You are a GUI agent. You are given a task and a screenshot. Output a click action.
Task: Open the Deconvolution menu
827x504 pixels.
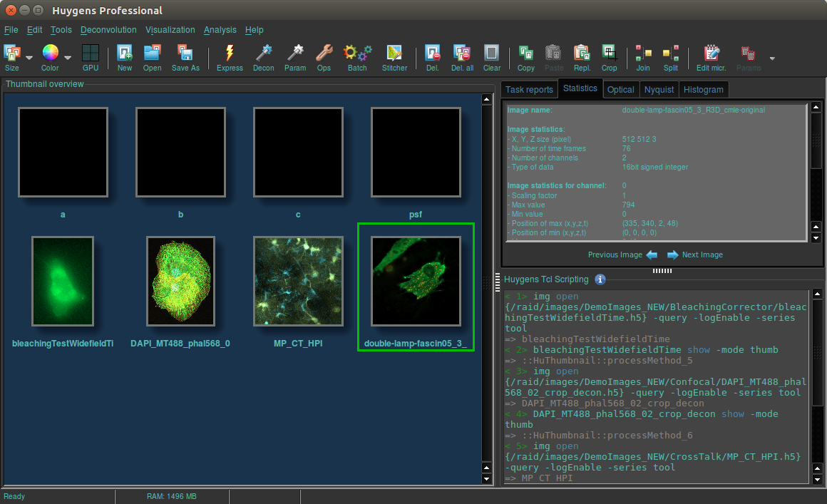pyautogui.click(x=108, y=30)
